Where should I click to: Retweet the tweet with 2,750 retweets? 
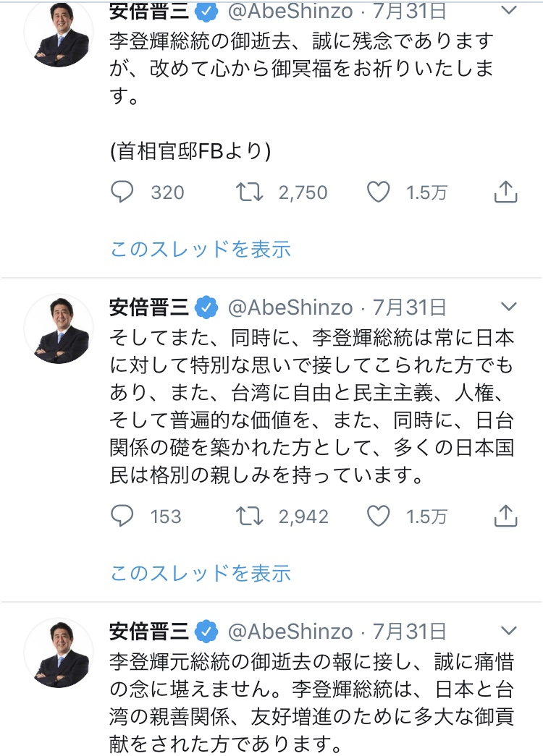pyautogui.click(x=251, y=192)
